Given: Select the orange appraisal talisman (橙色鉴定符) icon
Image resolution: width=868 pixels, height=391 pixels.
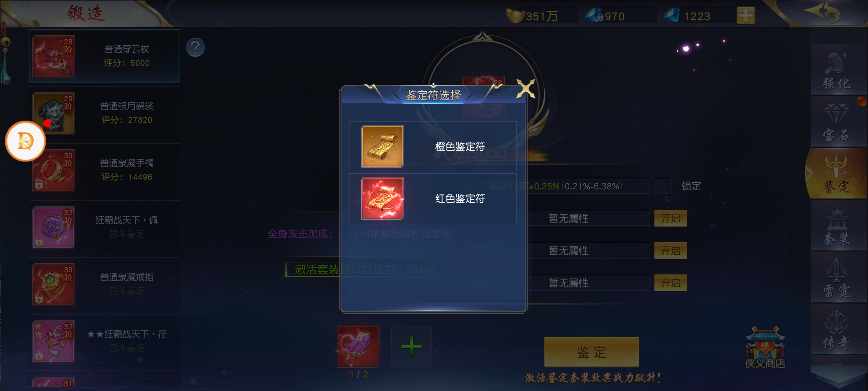Looking at the screenshot, I should (x=382, y=146).
